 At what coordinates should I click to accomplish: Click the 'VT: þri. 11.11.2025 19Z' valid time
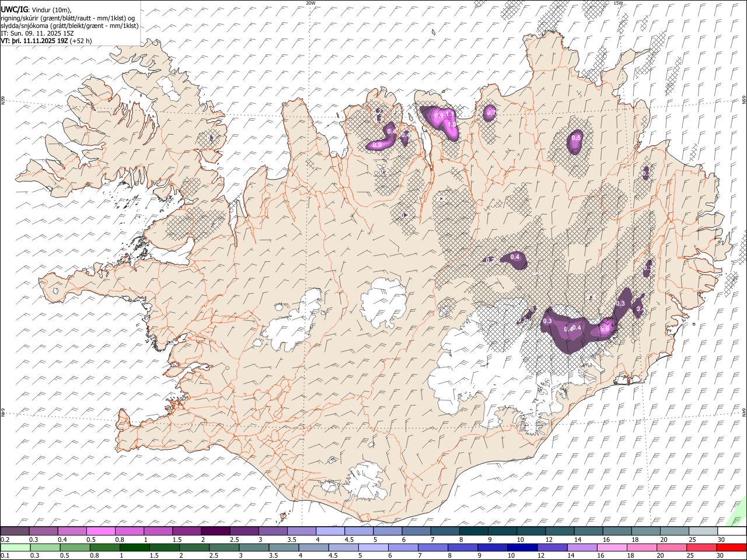(35, 41)
